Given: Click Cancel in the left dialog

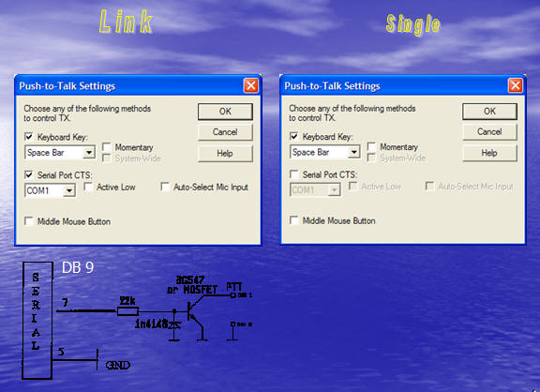Looking at the screenshot, I should 225,132.
